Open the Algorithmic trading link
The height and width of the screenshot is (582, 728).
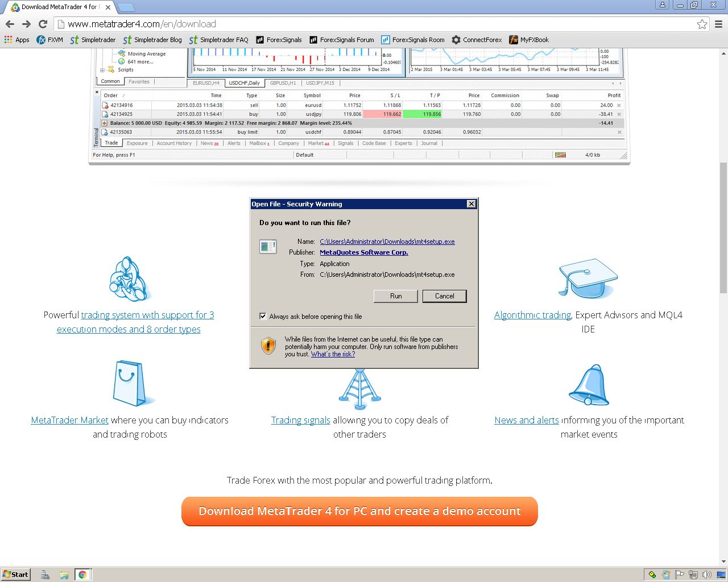[x=532, y=315]
